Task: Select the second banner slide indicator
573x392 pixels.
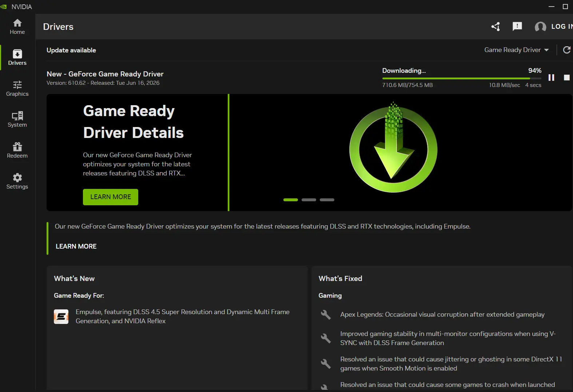Action: (x=309, y=200)
